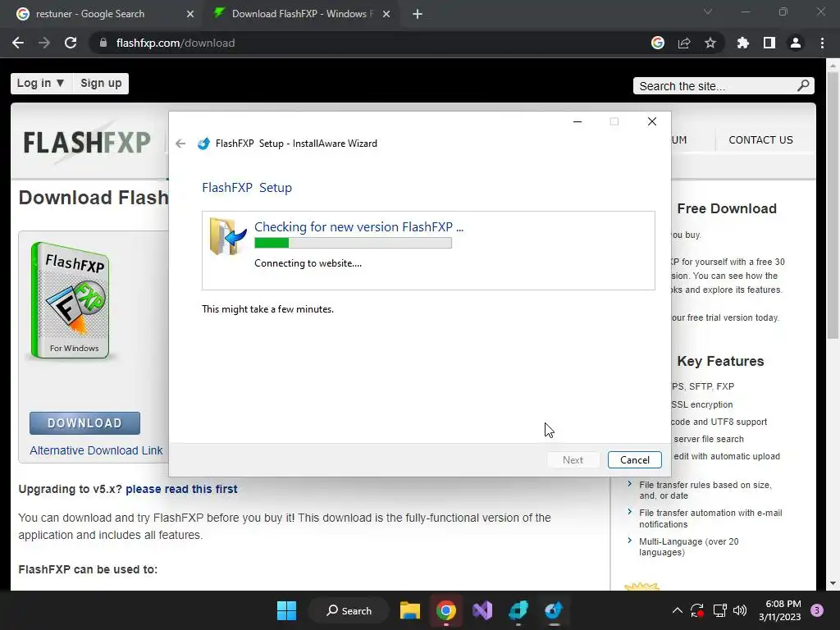
Task: Open the Alternative Download Link
Action: point(96,450)
